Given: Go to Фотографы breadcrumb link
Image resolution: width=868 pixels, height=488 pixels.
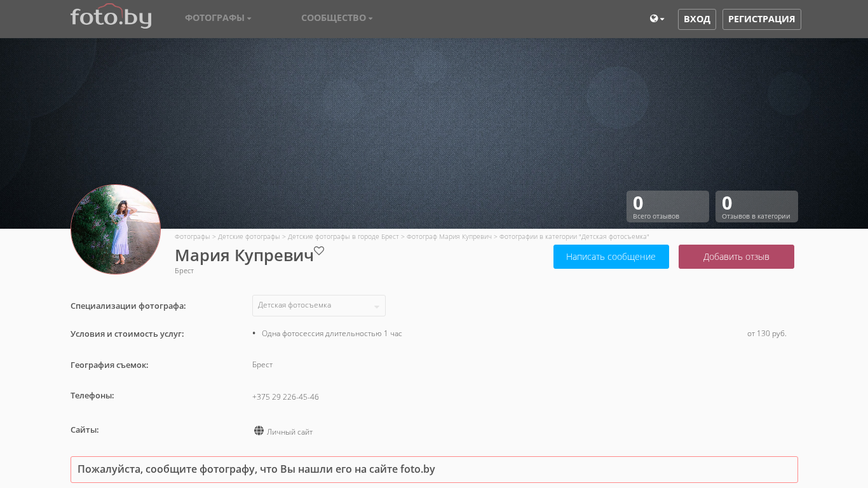Looking at the screenshot, I should pyautogui.click(x=192, y=236).
